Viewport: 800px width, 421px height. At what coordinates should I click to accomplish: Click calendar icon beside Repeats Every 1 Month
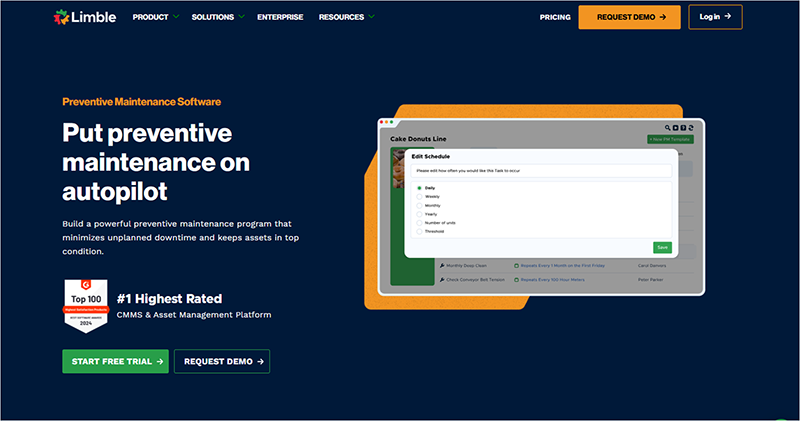point(518,266)
